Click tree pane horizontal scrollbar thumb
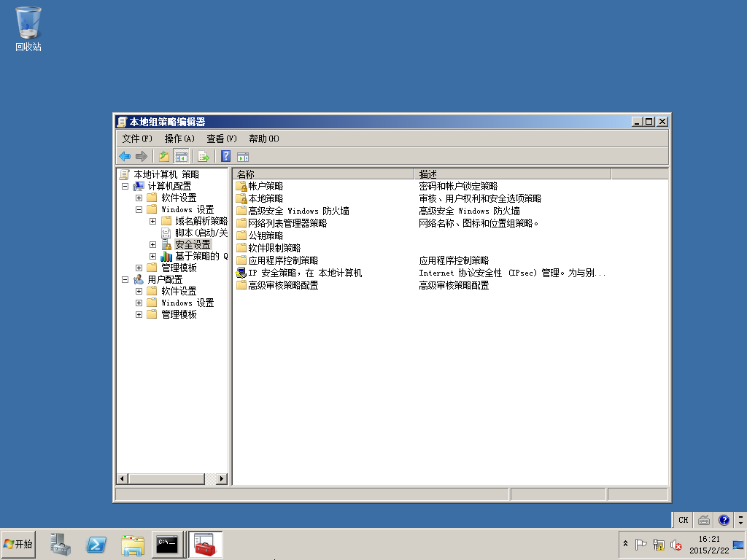The image size is (747, 560). point(166,478)
